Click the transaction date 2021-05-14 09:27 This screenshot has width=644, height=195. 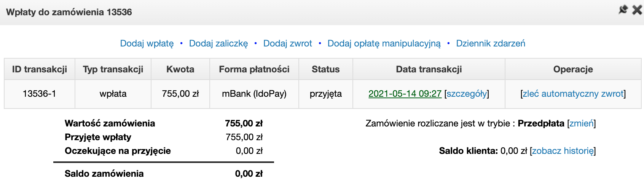(405, 94)
